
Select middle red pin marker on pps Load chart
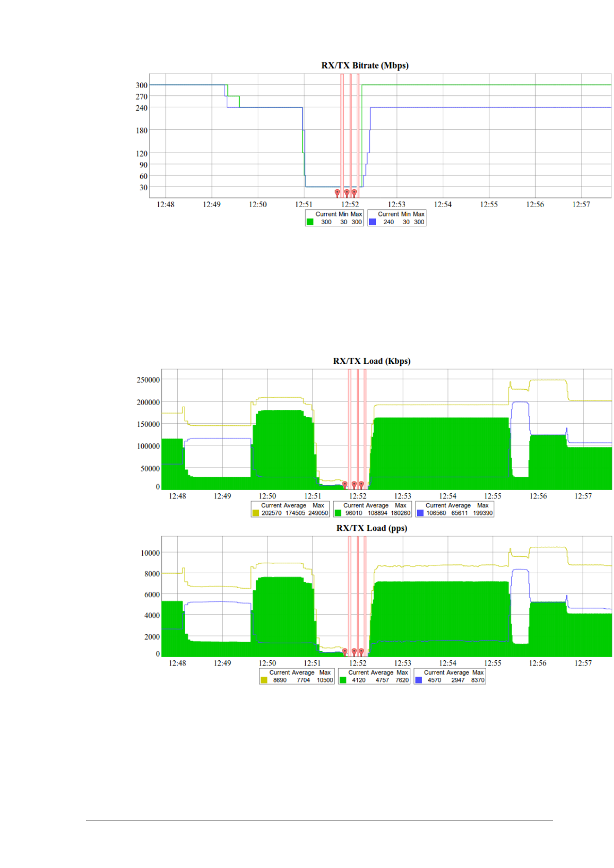click(354, 652)
